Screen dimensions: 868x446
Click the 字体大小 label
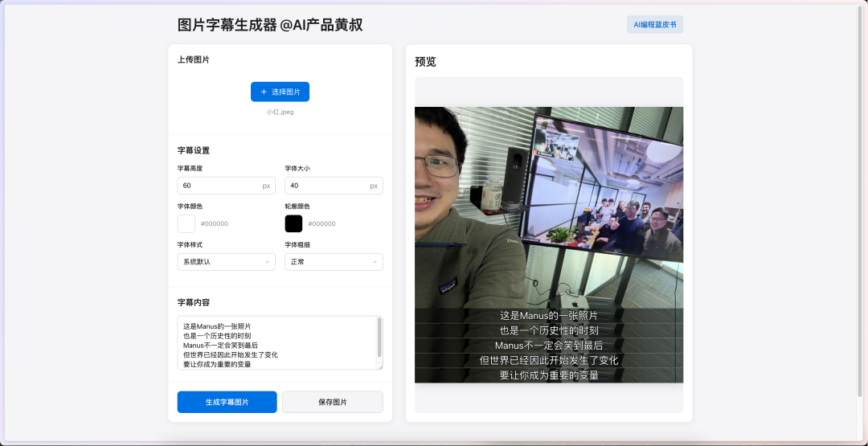[297, 168]
